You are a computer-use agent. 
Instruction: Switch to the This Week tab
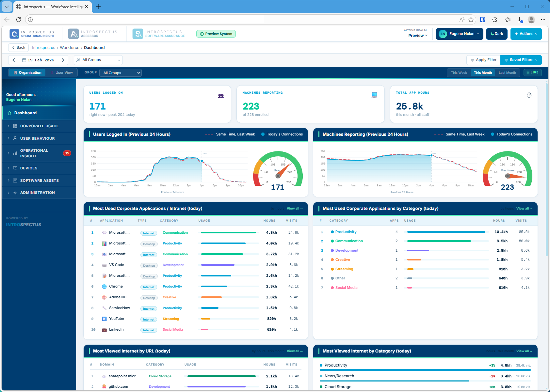point(458,72)
